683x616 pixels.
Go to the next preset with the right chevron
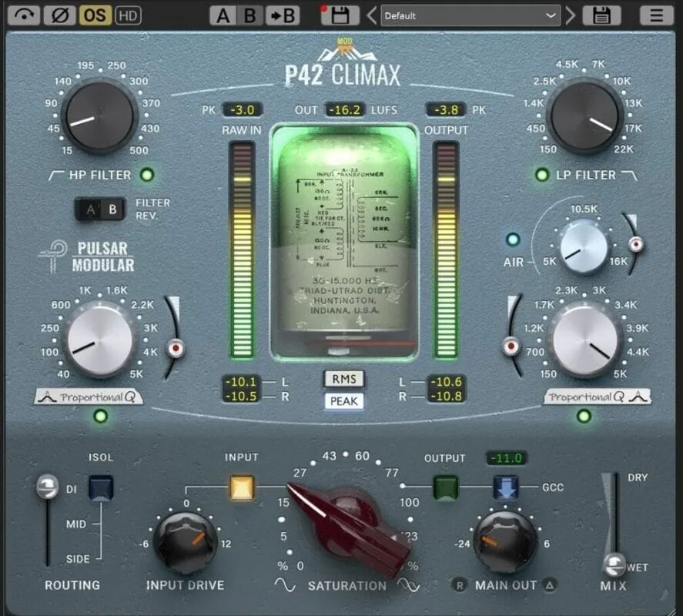[x=570, y=15]
